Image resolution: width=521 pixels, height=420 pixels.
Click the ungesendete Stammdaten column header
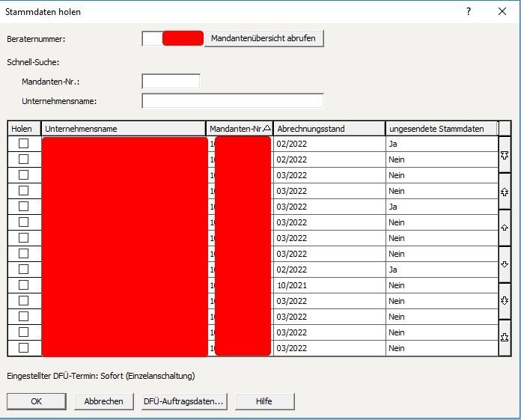coord(442,129)
